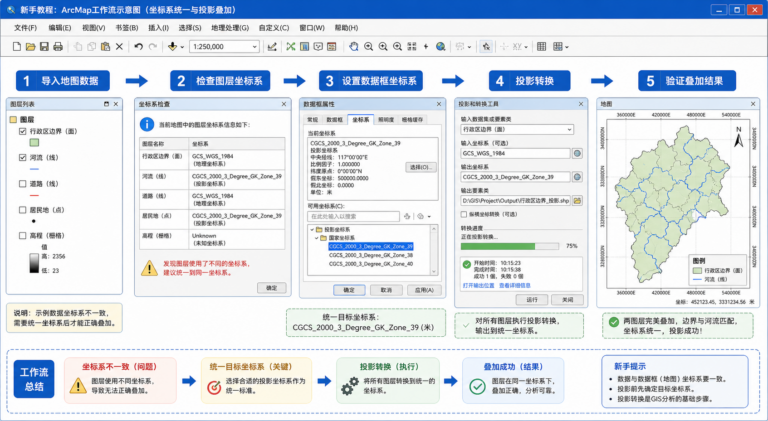The image size is (768, 421).
Task: Open the 书签(B) menu
Action: coord(126,28)
